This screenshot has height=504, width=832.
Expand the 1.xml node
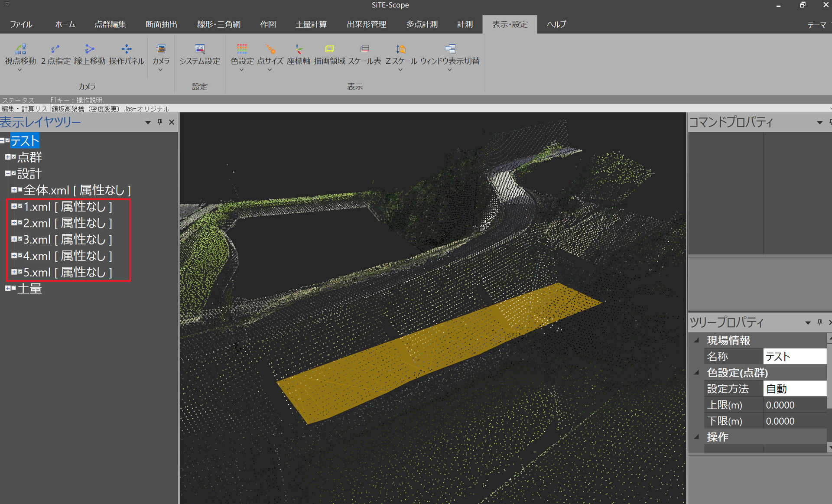pyautogui.click(x=14, y=206)
